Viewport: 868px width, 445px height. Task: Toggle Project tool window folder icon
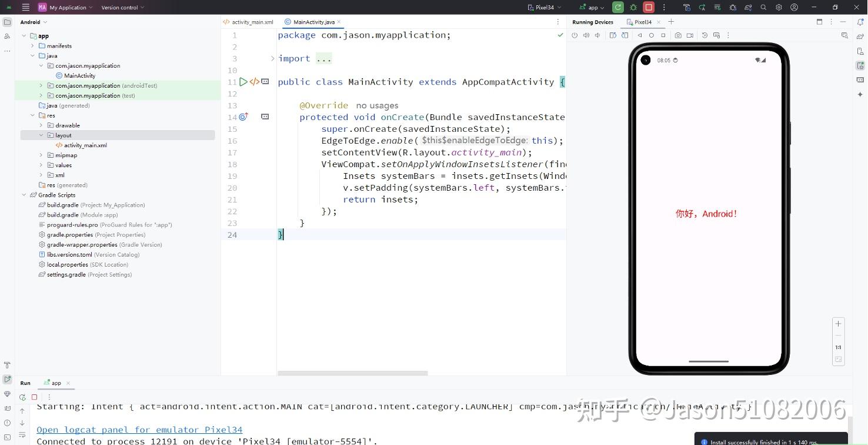click(7, 22)
